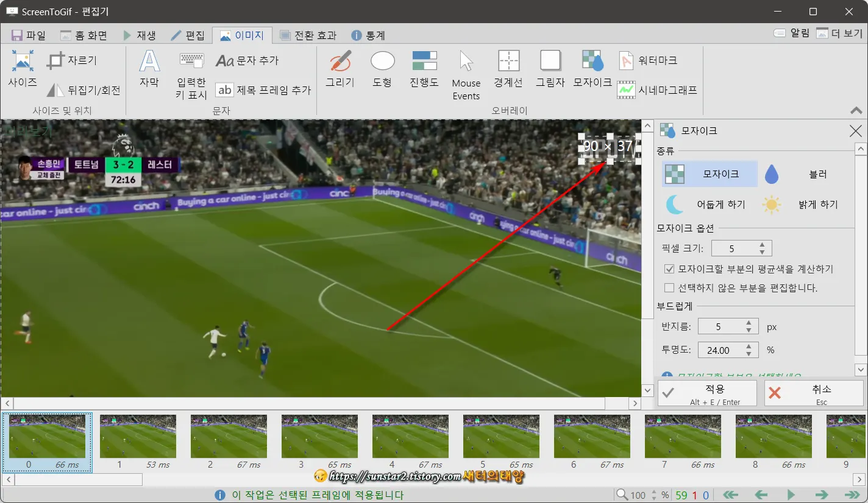Select frame thumbnail number 3
Viewport: 868px width, 503px height.
[x=319, y=436]
